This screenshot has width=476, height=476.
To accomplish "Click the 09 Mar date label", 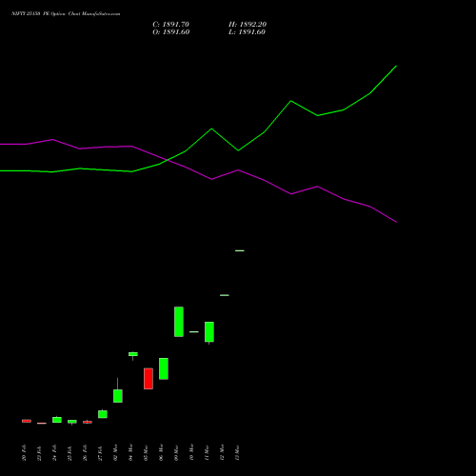I will pyautogui.click(x=176, y=453).
